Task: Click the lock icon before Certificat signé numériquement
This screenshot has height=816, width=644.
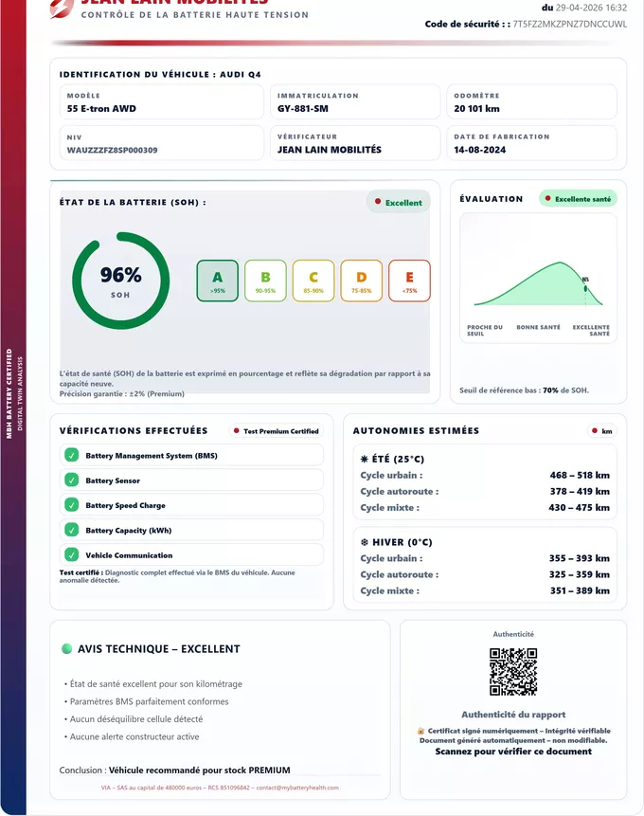Action: [420, 731]
